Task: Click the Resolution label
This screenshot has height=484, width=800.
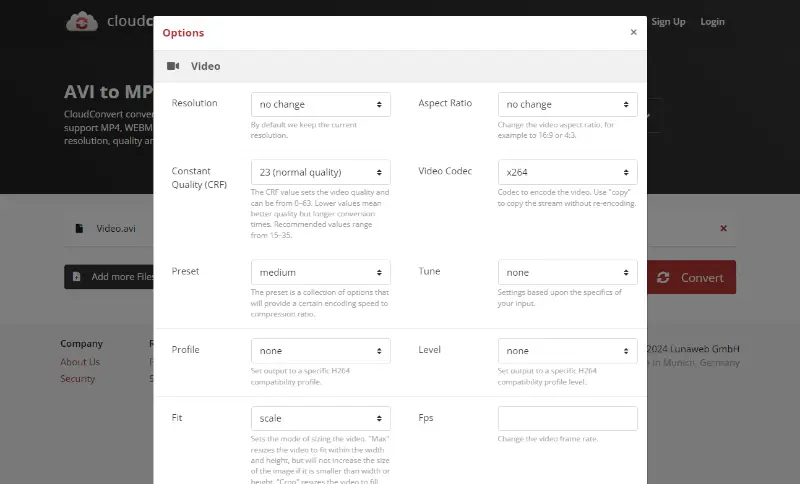Action: [x=194, y=103]
